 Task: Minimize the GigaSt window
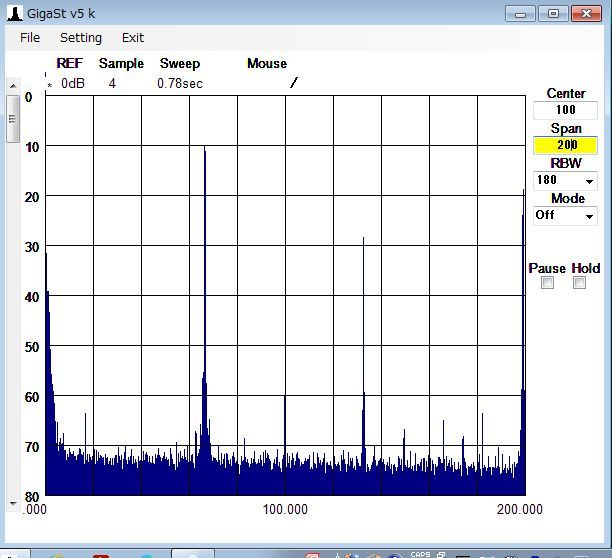pyautogui.click(x=520, y=14)
